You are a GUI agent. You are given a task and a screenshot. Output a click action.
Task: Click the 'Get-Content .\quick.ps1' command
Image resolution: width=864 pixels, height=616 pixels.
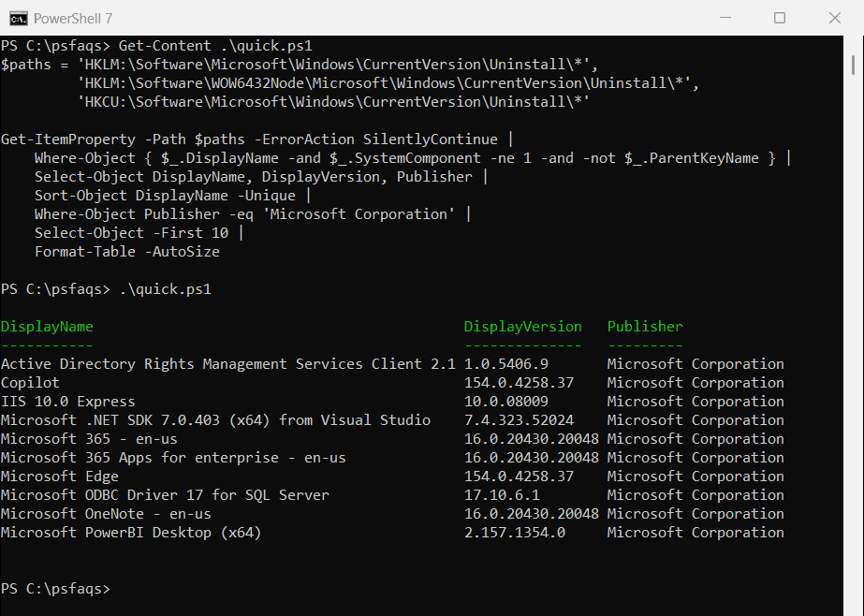coord(215,45)
